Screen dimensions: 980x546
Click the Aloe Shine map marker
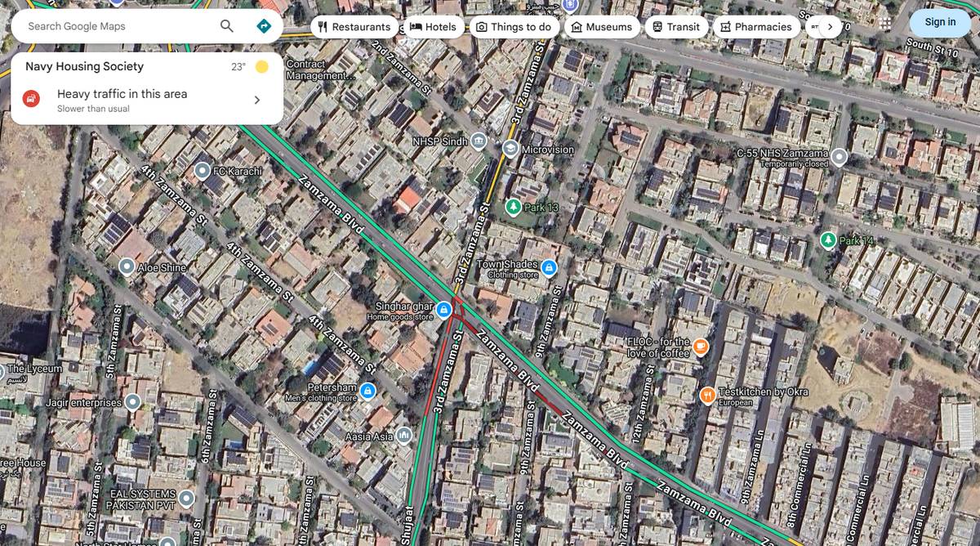pos(127,266)
